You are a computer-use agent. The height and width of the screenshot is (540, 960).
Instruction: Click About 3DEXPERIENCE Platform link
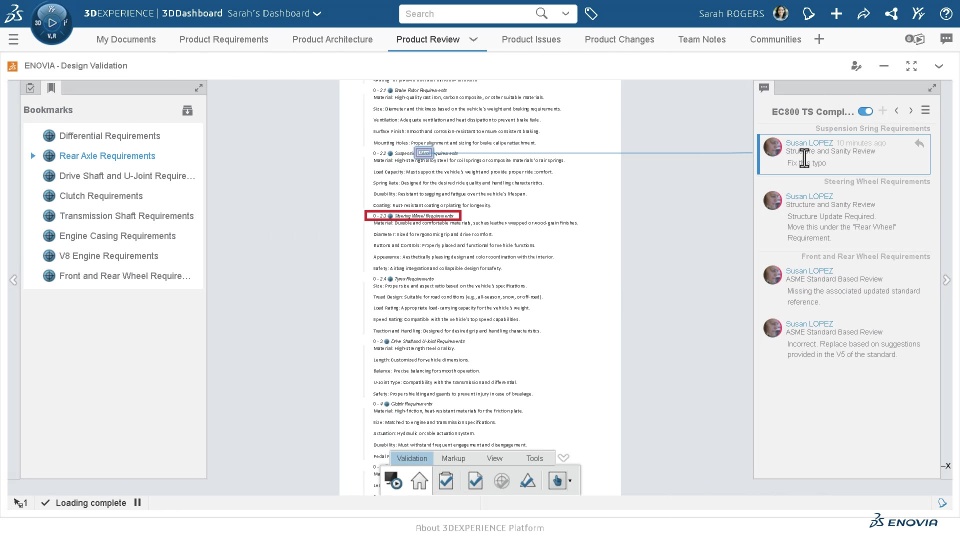click(479, 528)
